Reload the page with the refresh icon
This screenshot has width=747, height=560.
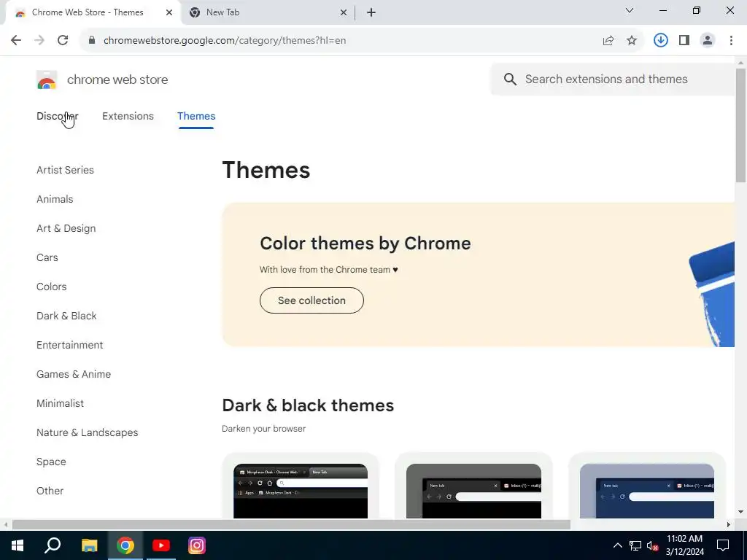(63, 41)
